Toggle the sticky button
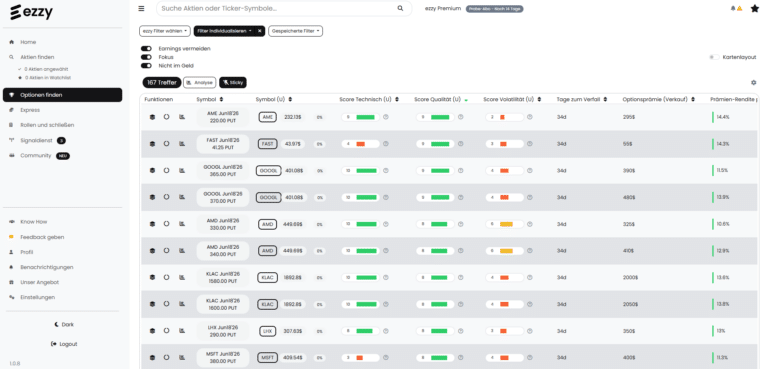768x369 pixels. [x=233, y=83]
